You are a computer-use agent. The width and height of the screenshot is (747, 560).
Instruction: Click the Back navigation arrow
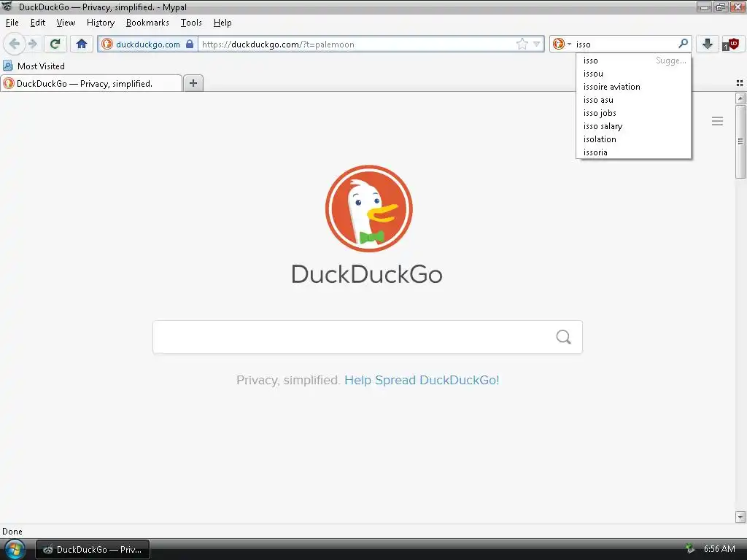click(x=15, y=44)
